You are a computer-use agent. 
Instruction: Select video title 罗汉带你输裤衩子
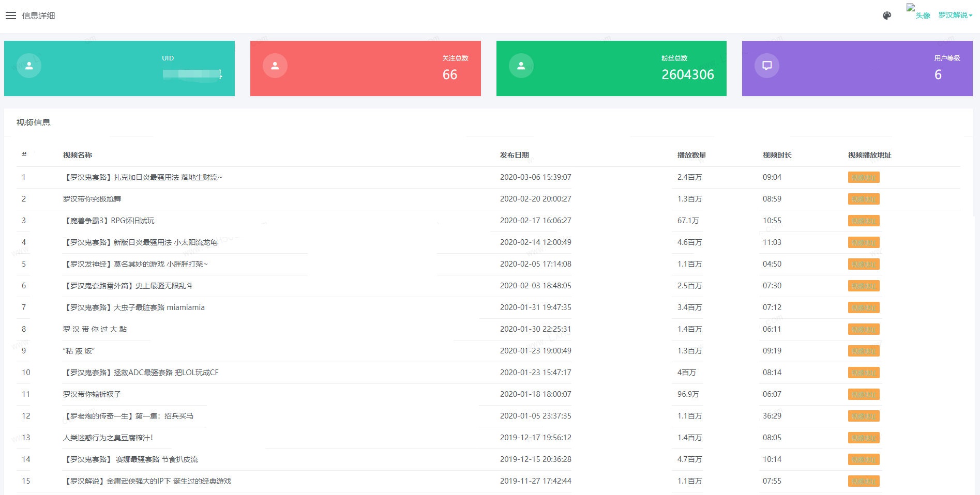pyautogui.click(x=92, y=394)
